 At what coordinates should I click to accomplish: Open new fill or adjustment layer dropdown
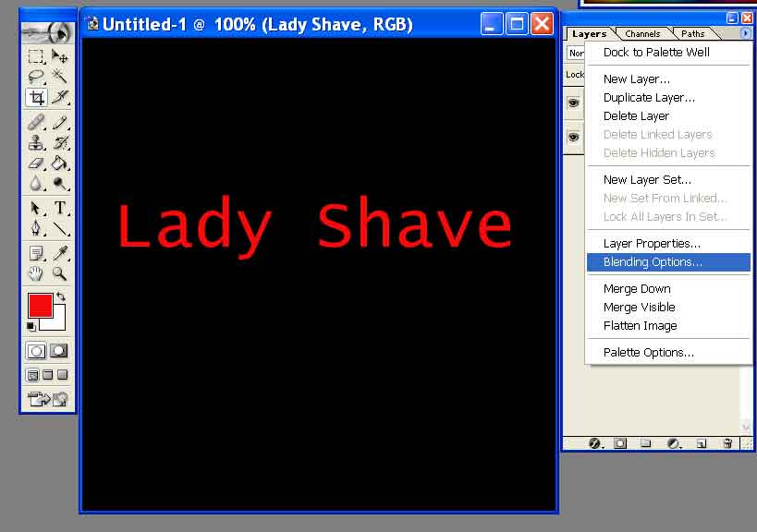tap(674, 443)
